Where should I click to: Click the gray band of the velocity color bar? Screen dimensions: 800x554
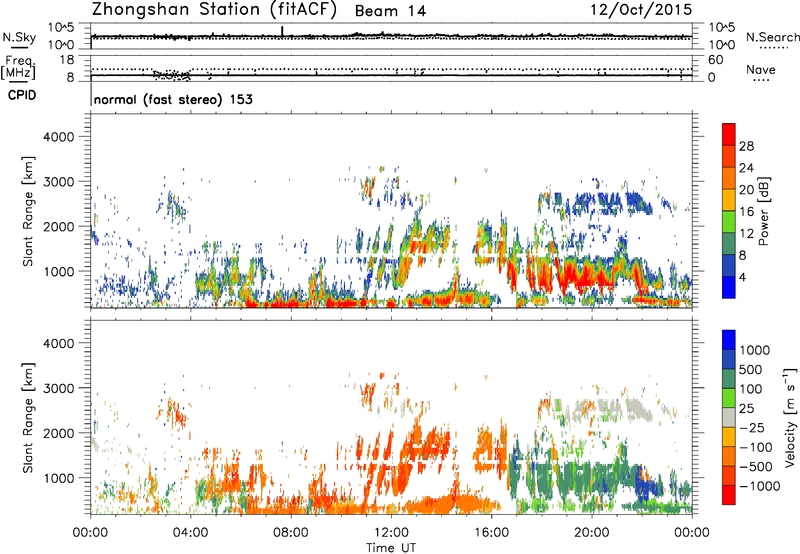[729, 417]
